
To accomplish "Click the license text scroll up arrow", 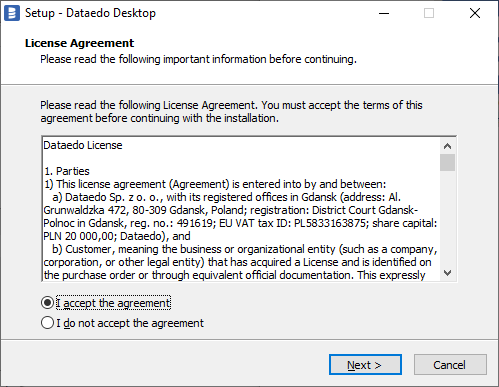I will [x=447, y=146].
